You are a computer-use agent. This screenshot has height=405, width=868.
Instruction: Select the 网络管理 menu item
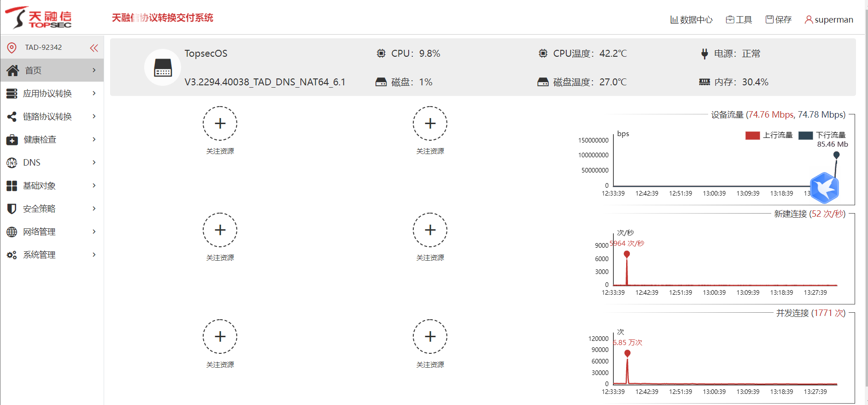(x=40, y=232)
